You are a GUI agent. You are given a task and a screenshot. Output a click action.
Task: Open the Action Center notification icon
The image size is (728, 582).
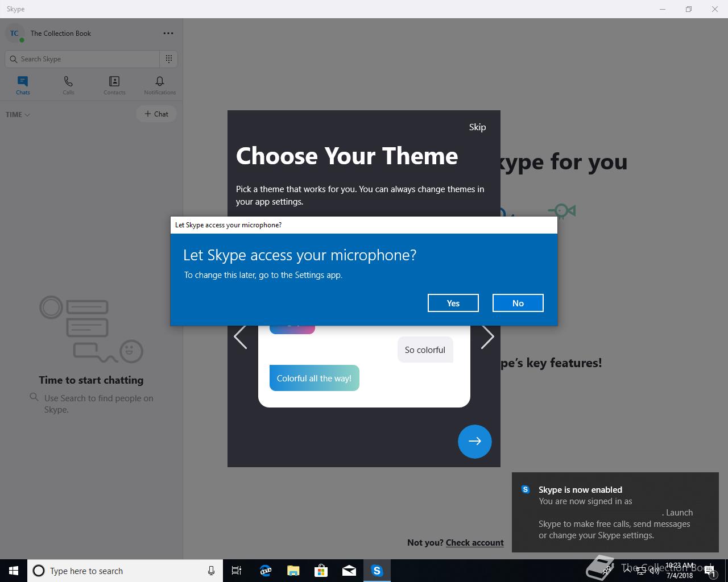[x=710, y=571]
